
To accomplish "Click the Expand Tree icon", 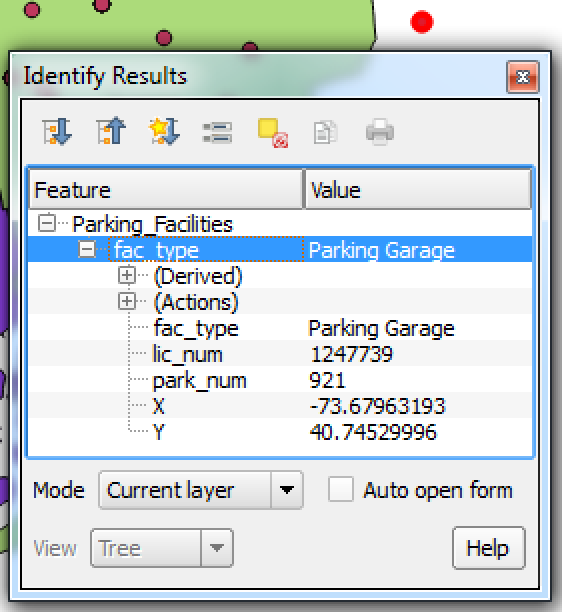I will click(x=57, y=131).
